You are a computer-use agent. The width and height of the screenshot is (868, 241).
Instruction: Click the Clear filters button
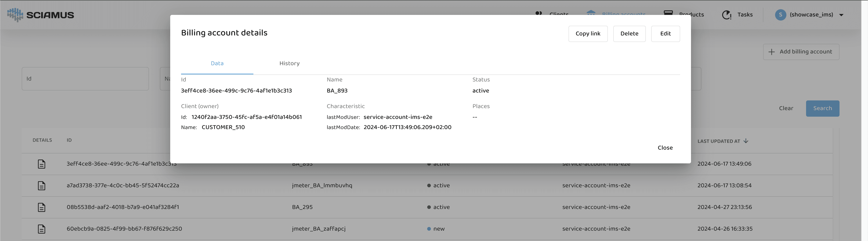coord(786,108)
